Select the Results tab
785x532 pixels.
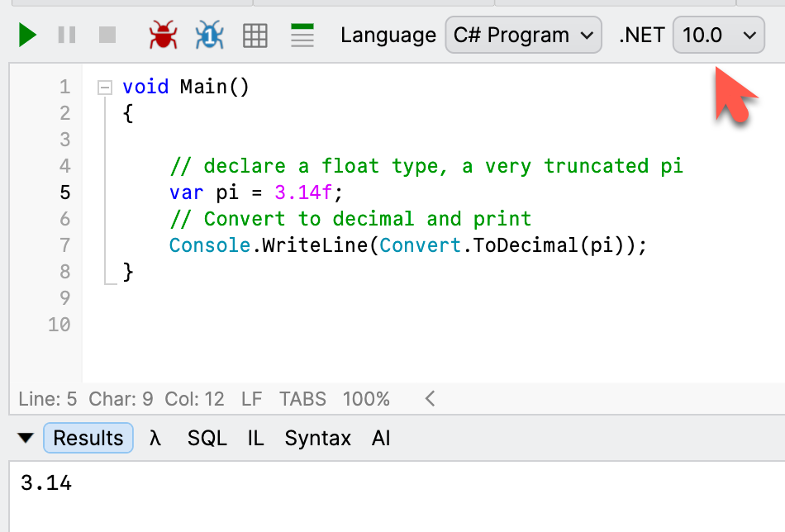pyautogui.click(x=88, y=438)
